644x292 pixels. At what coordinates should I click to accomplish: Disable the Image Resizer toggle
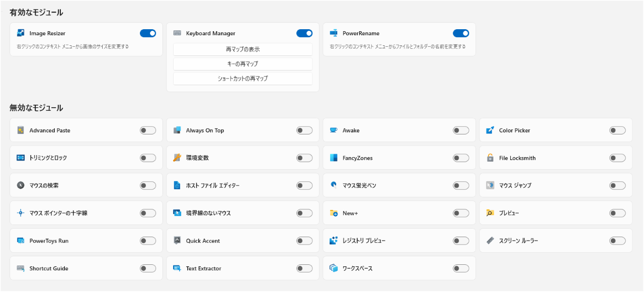[148, 33]
